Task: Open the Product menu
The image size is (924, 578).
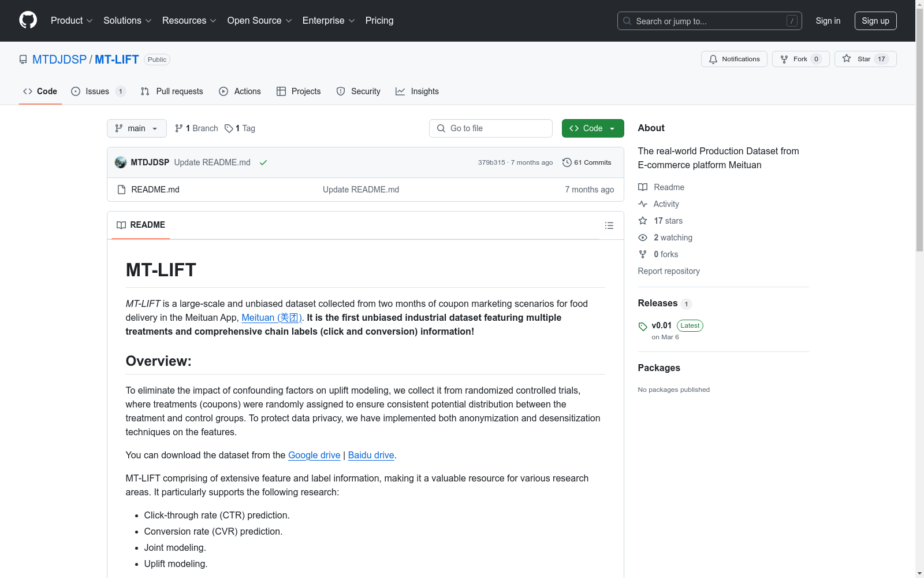Action: [x=72, y=21]
